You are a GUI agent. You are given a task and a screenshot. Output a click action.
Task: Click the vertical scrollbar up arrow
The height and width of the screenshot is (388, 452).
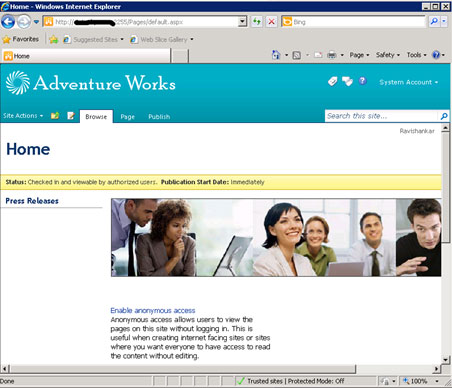click(445, 127)
